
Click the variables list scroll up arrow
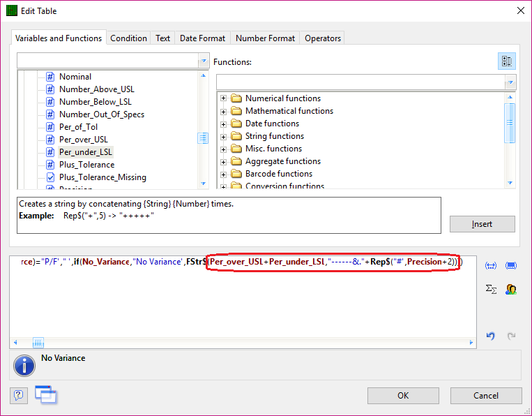(x=203, y=75)
